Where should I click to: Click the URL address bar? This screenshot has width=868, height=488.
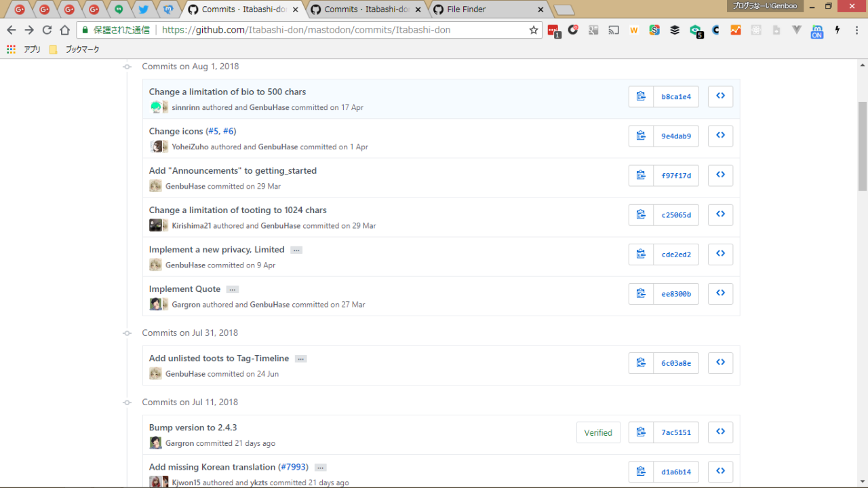[339, 30]
